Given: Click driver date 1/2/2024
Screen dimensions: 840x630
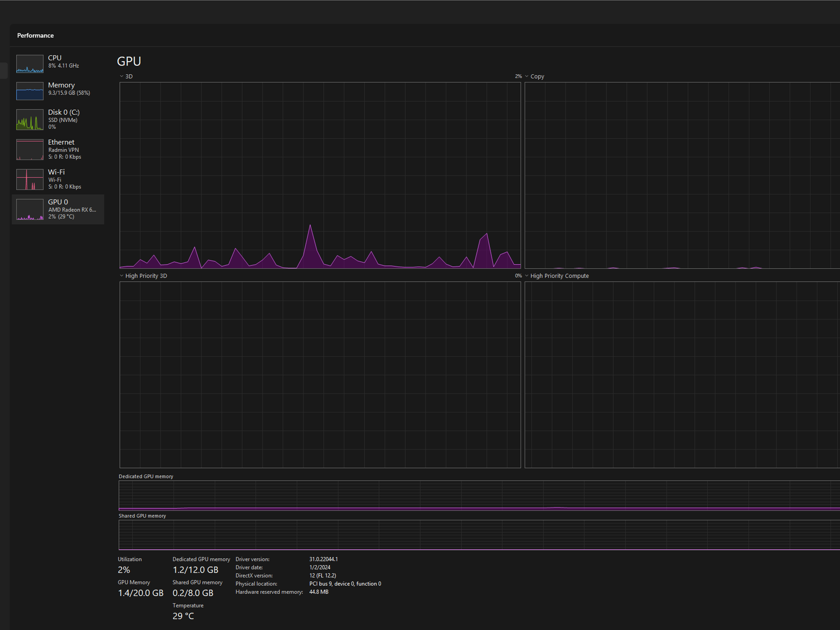Looking at the screenshot, I should (x=320, y=567).
